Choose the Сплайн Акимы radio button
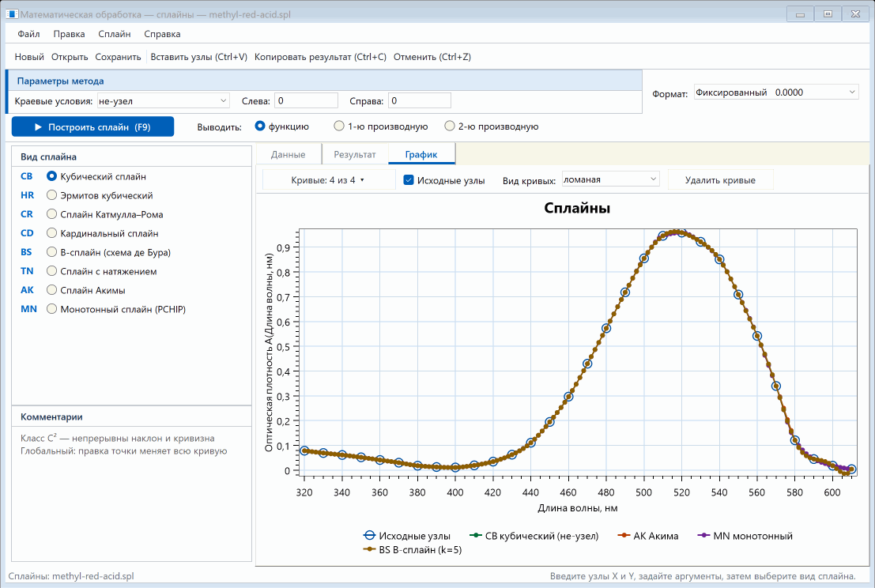This screenshot has width=875, height=588. click(52, 290)
